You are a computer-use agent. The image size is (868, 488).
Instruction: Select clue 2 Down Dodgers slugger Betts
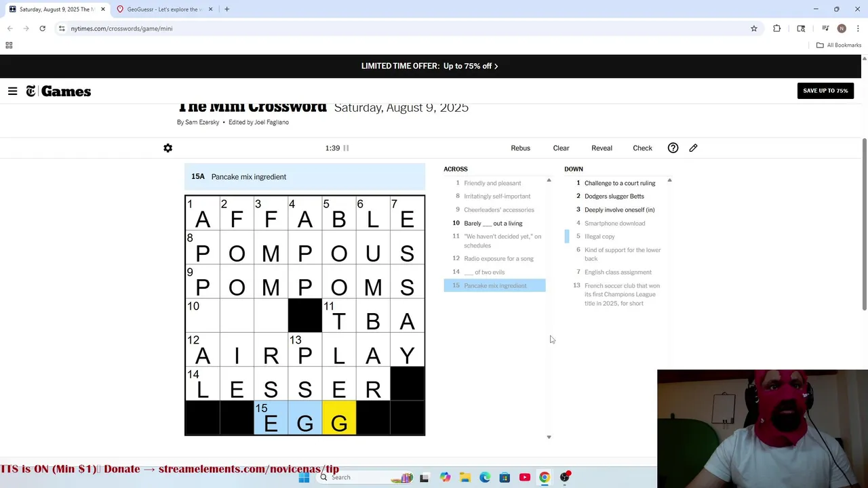pyautogui.click(x=615, y=197)
